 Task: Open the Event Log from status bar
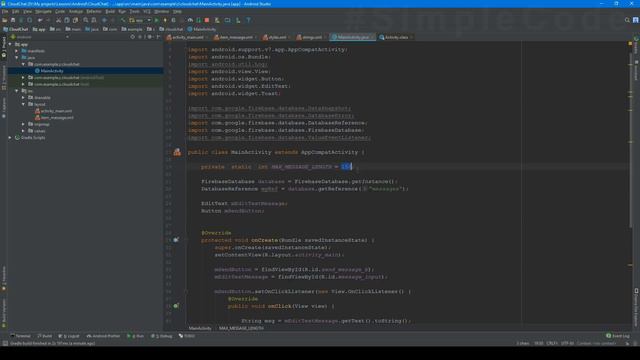pyautogui.click(x=618, y=336)
